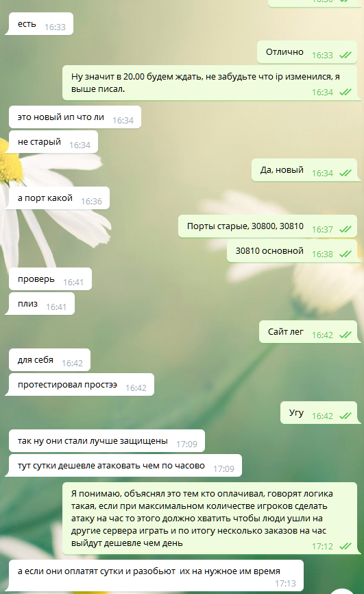Select the "а порт какой" message bubble
This screenshot has height=594, width=364.
point(58,198)
